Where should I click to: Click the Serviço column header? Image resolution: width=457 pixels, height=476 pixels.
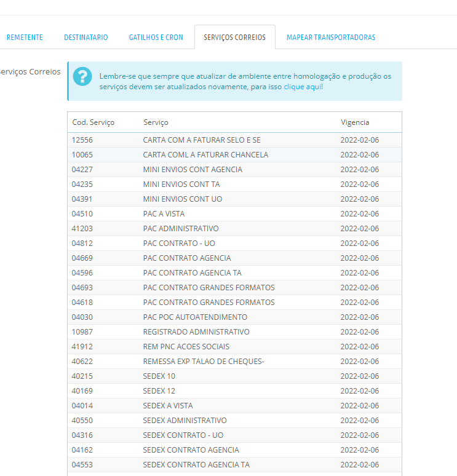(x=156, y=122)
